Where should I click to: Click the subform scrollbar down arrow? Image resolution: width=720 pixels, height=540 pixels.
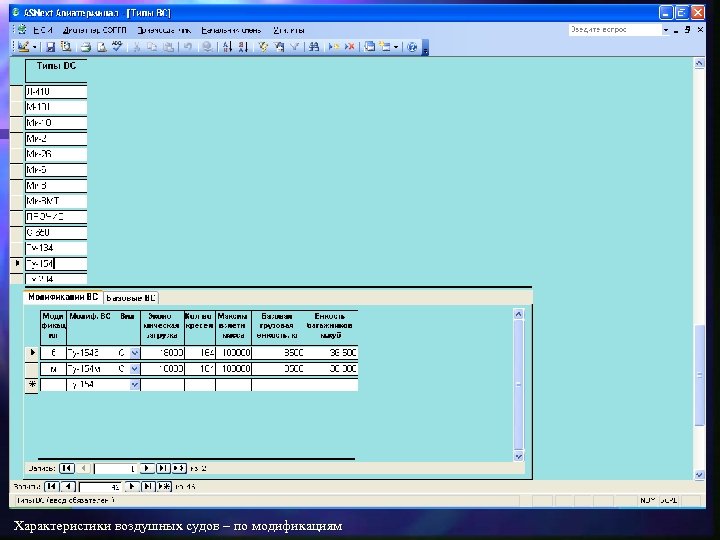pyautogui.click(x=518, y=456)
